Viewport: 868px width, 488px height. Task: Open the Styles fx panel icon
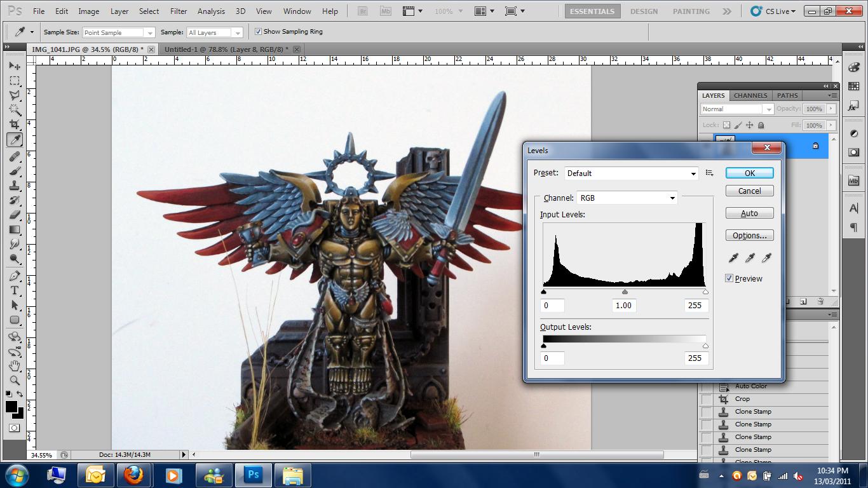853,106
